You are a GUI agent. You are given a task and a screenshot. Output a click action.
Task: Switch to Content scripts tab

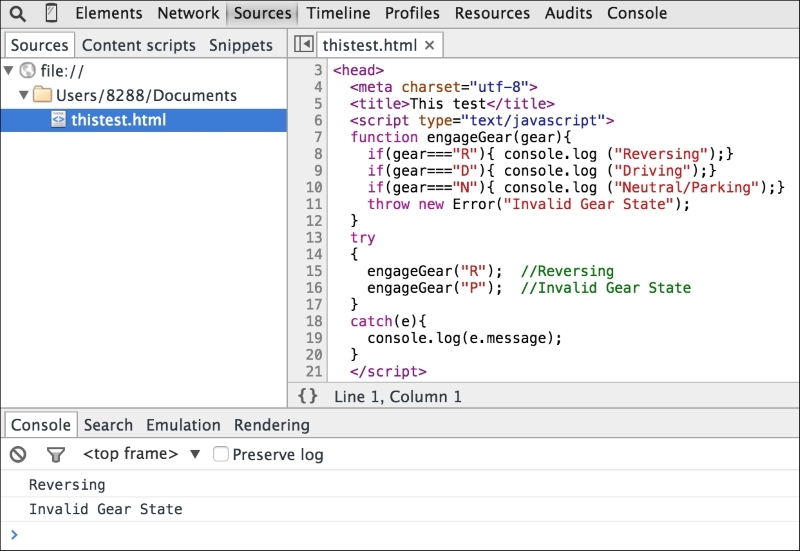click(x=138, y=45)
